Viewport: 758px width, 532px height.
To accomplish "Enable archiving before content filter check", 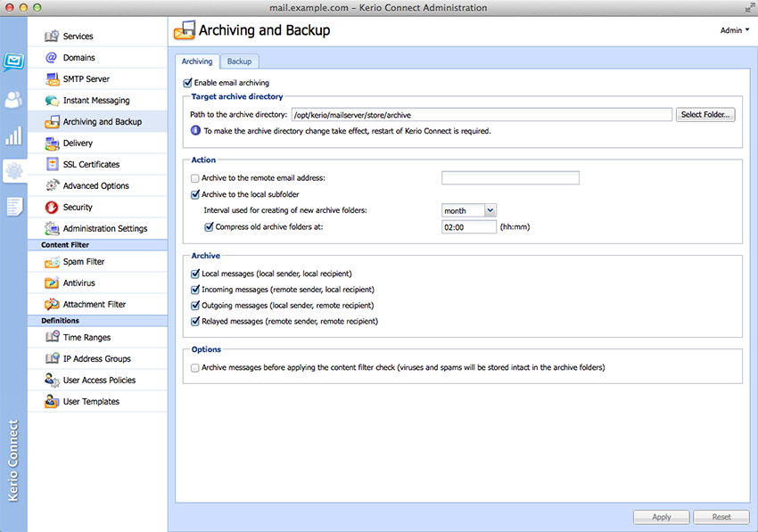I will (x=194, y=368).
